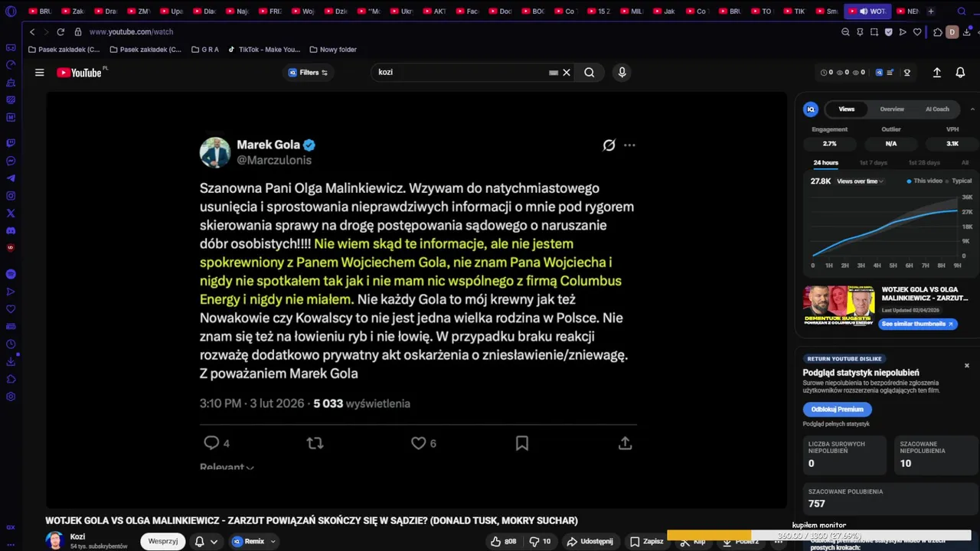Open the snapshot capture tool in the address bar
The image size is (980, 551).
click(x=874, y=32)
